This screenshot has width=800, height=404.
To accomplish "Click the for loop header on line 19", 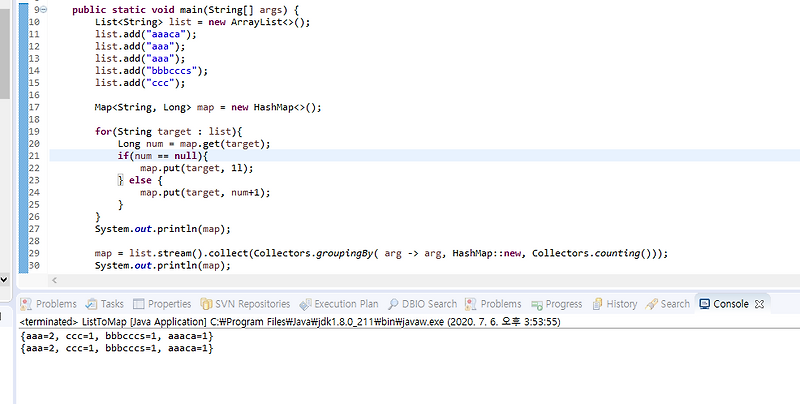I will tap(168, 132).
